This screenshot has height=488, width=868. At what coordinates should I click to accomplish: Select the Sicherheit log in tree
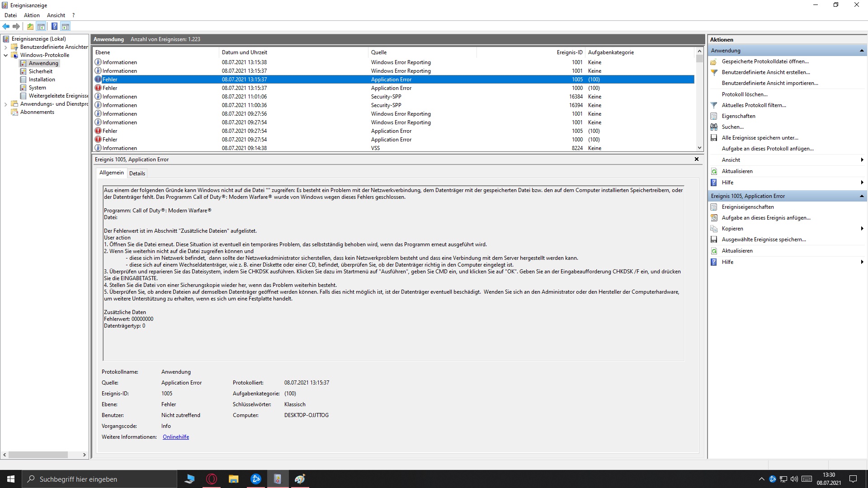[40, 71]
